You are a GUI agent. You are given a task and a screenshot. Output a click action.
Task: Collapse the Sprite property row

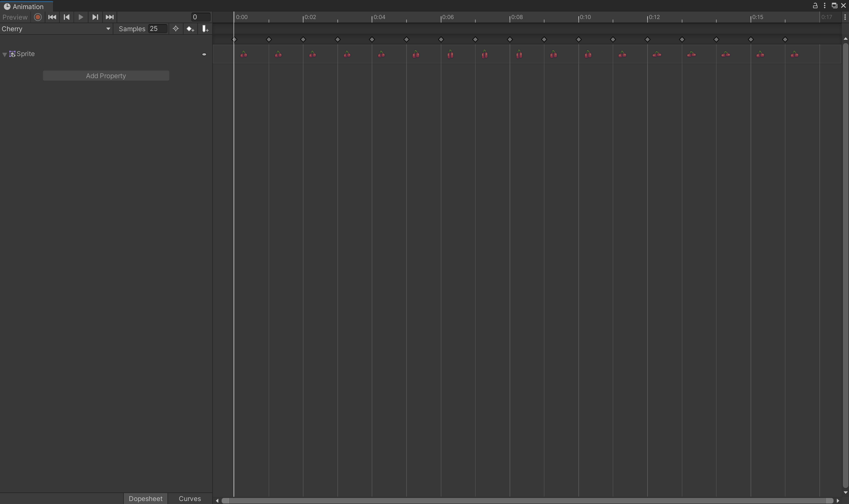(5, 54)
